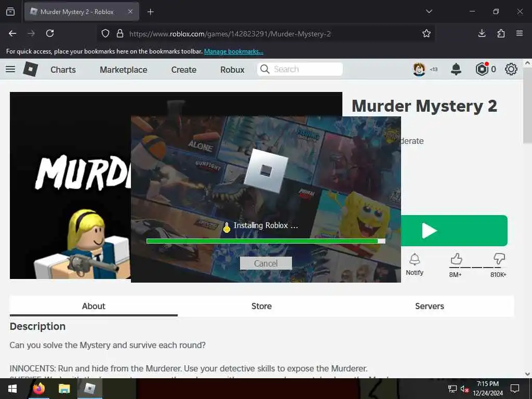This screenshot has width=532, height=399.
Task: Open File Explorer from taskbar
Action: coord(64,389)
